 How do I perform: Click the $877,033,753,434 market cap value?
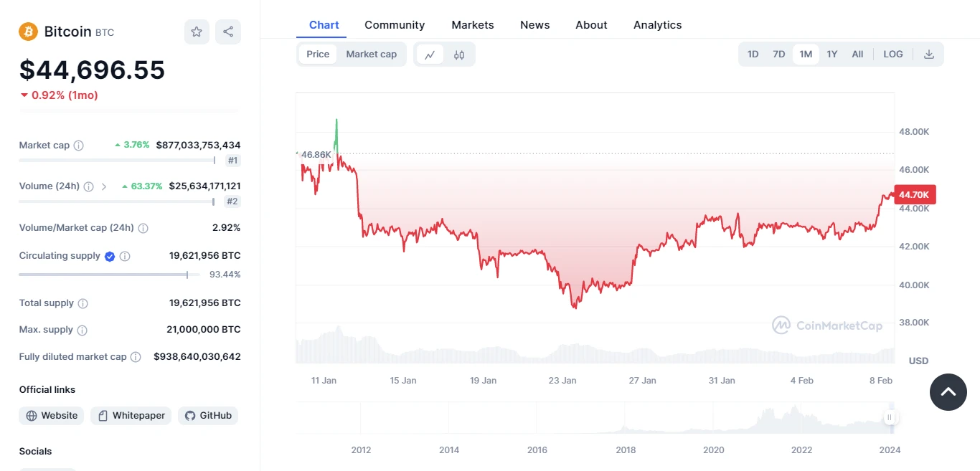click(x=198, y=145)
